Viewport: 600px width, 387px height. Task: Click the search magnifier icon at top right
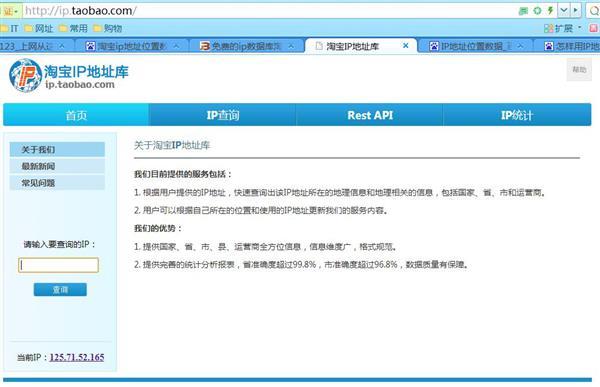click(594, 11)
